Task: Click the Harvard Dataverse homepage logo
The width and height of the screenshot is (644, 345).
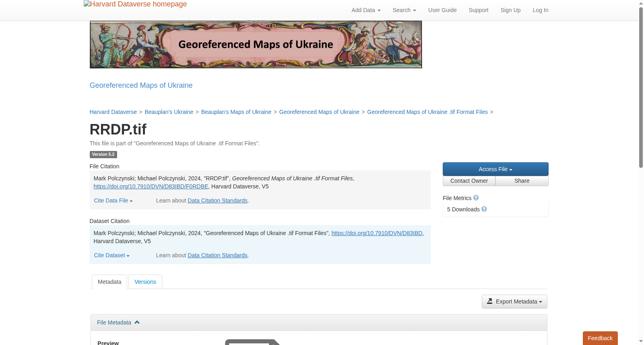Action: [x=135, y=4]
